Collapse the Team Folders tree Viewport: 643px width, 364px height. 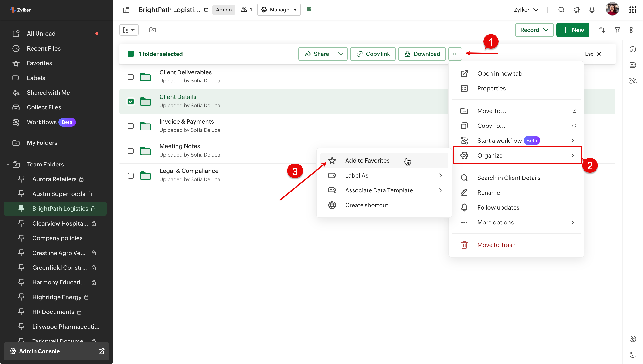[x=8, y=165]
